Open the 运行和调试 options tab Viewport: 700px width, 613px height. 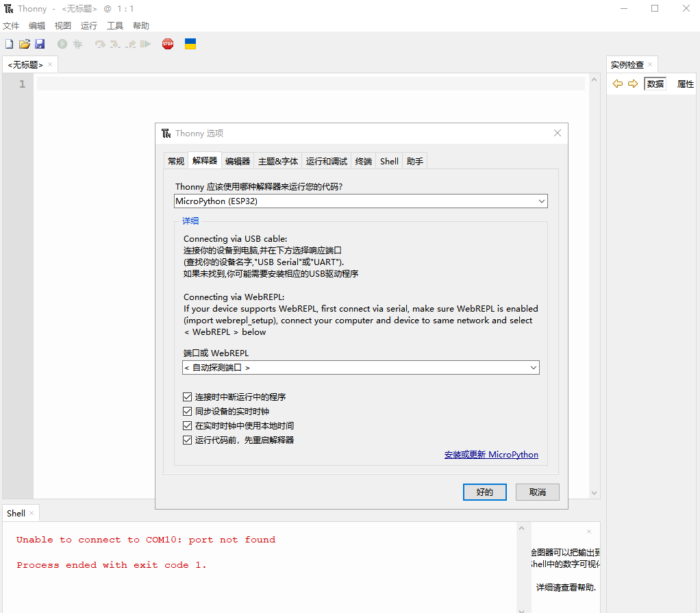point(326,161)
